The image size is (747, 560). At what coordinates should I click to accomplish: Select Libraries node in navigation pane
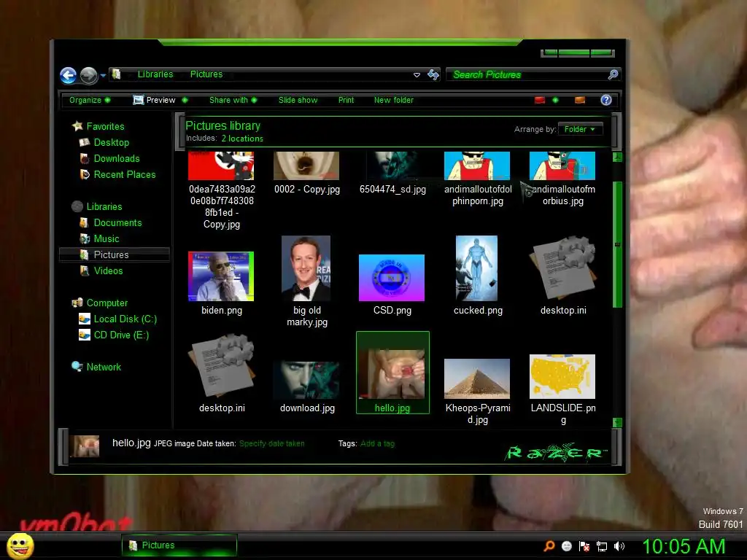point(104,206)
